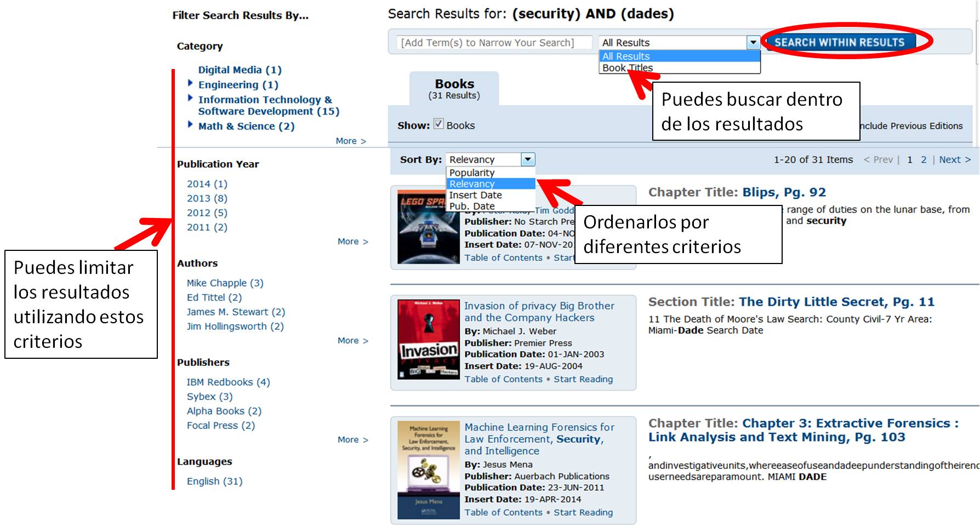Open the Sort By dropdown arrow
980x527 pixels.
(x=528, y=159)
